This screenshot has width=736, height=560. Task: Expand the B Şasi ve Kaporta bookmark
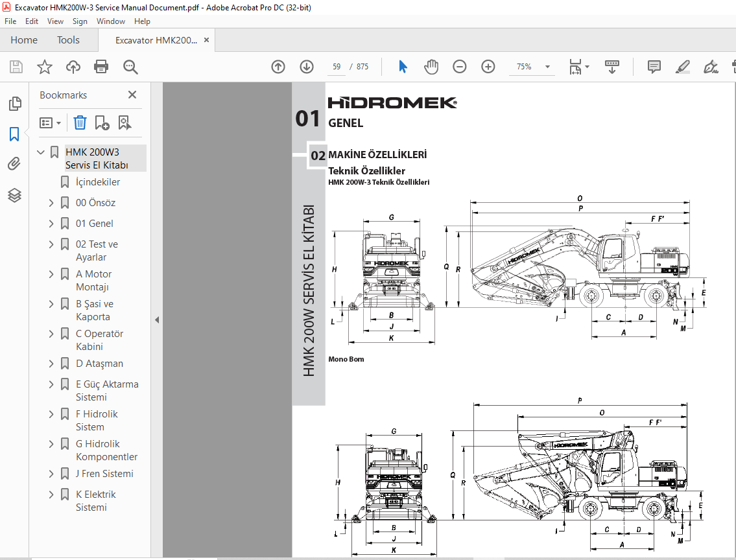click(51, 304)
